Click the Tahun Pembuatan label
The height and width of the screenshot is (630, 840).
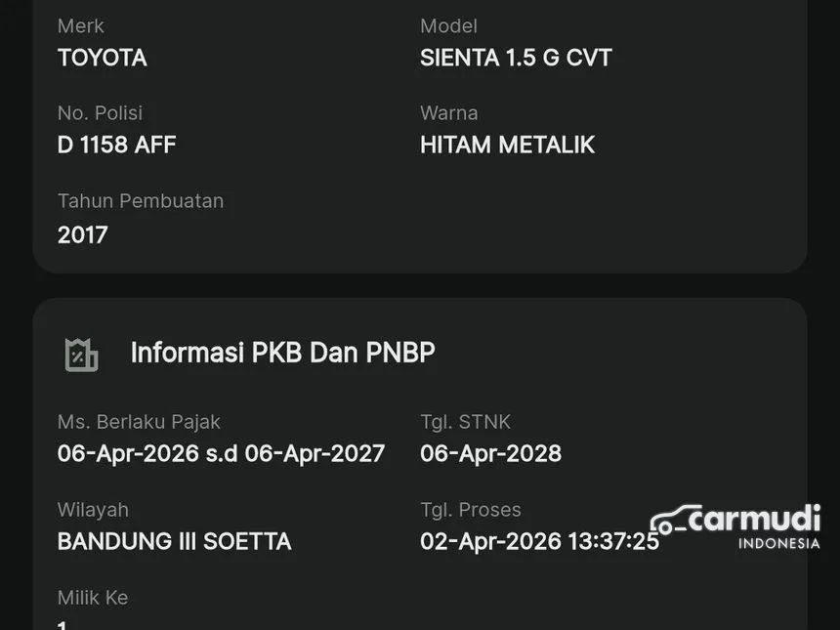(x=140, y=201)
